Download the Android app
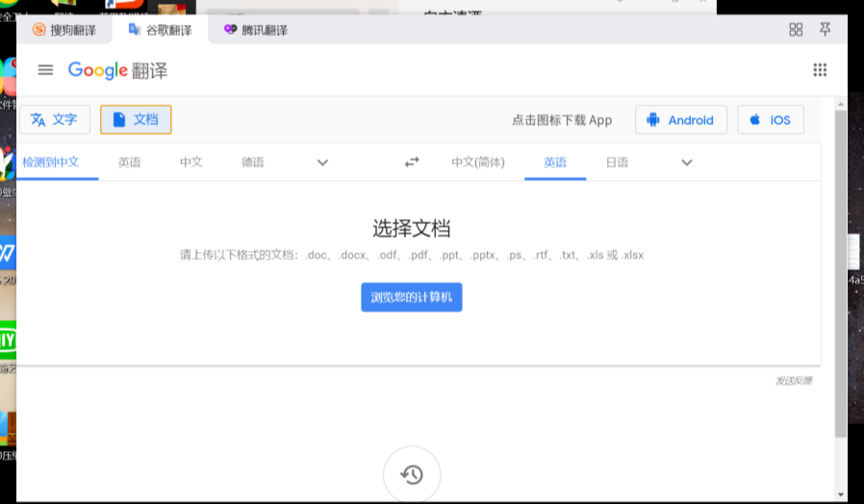The image size is (864, 504). coord(681,120)
